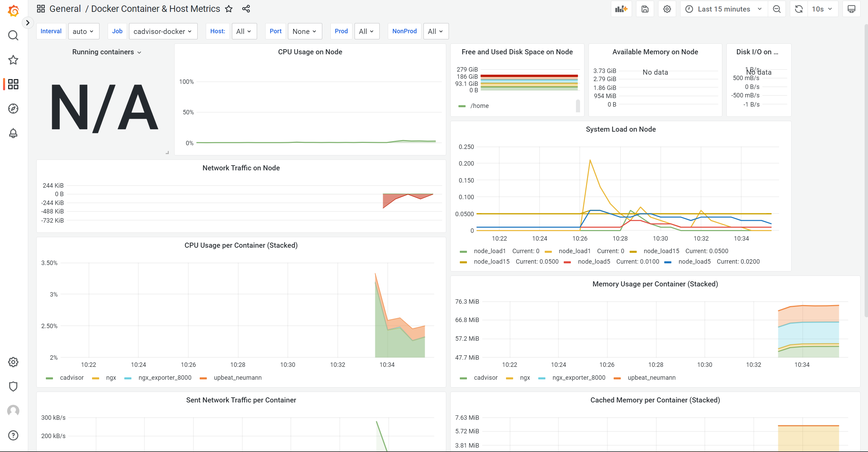Viewport: 868px width, 452px height.
Task: Open the Disk I/O panel title
Action: [x=757, y=52]
